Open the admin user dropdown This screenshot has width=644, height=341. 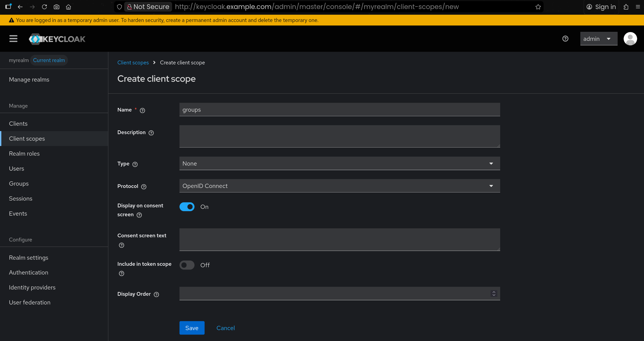coord(599,39)
